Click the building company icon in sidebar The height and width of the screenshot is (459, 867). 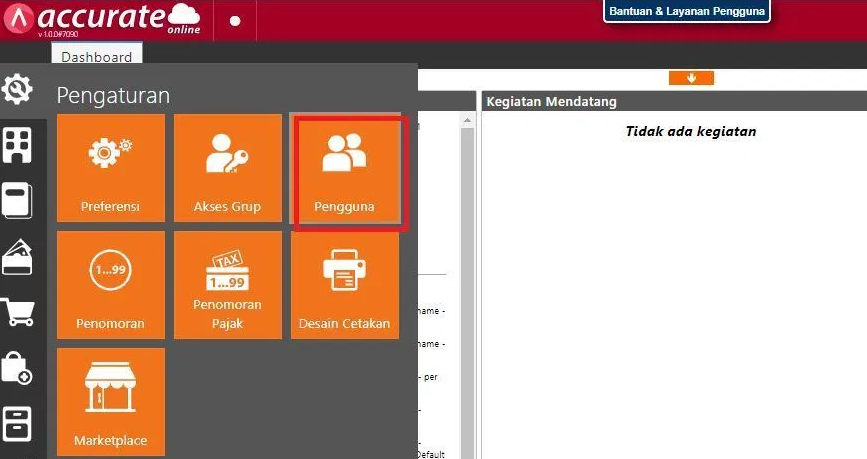(x=17, y=145)
